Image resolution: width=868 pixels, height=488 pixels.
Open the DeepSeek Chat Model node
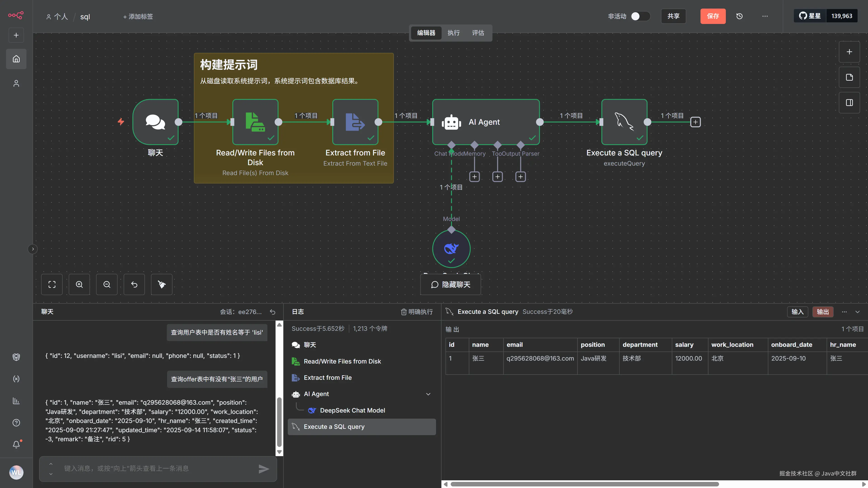pos(451,249)
